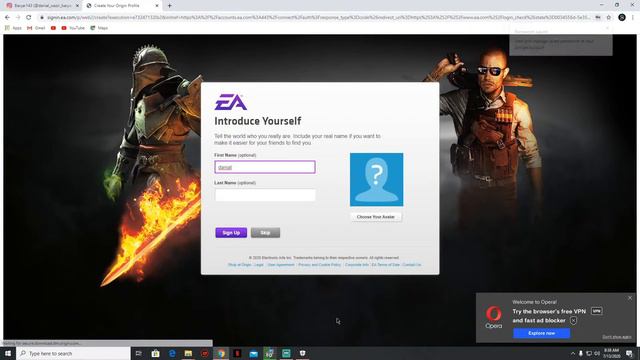The image size is (640, 360).
Task: Focus the First Name input field
Action: 265,167
